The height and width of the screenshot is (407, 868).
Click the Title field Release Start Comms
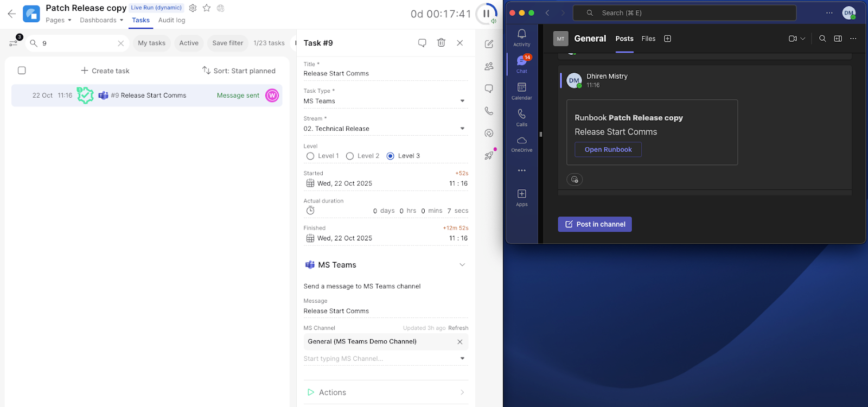coord(386,73)
